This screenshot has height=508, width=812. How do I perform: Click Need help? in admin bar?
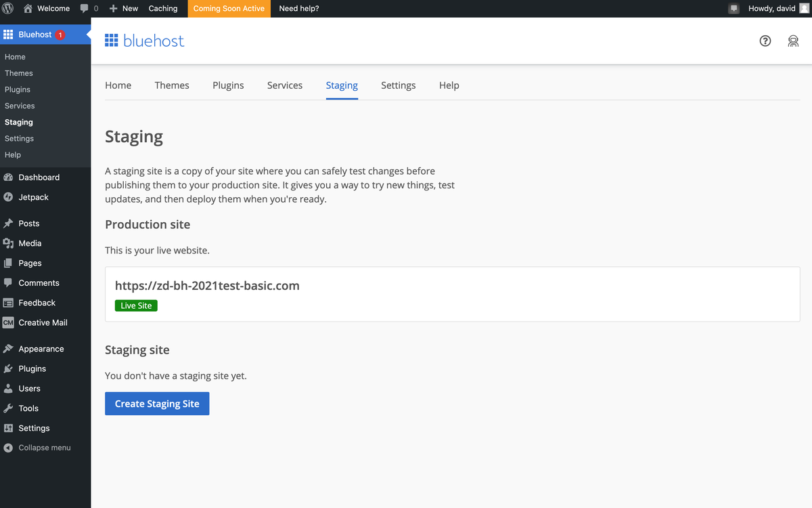point(299,9)
